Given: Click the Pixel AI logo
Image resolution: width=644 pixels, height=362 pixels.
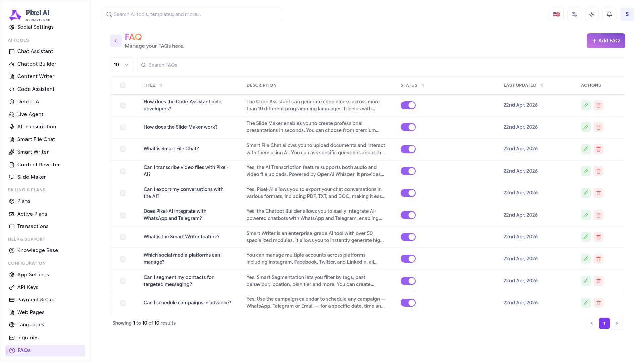Looking at the screenshot, I should click(x=30, y=15).
